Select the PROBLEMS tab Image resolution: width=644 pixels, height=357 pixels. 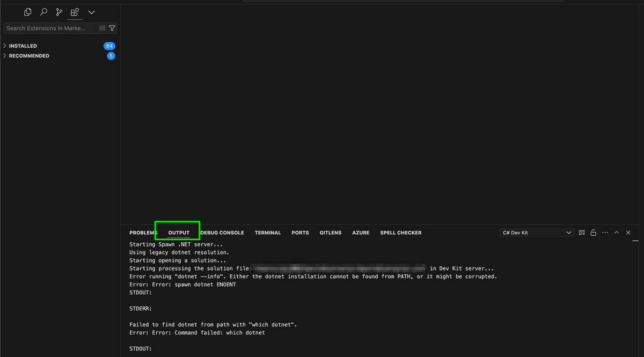pyautogui.click(x=142, y=233)
